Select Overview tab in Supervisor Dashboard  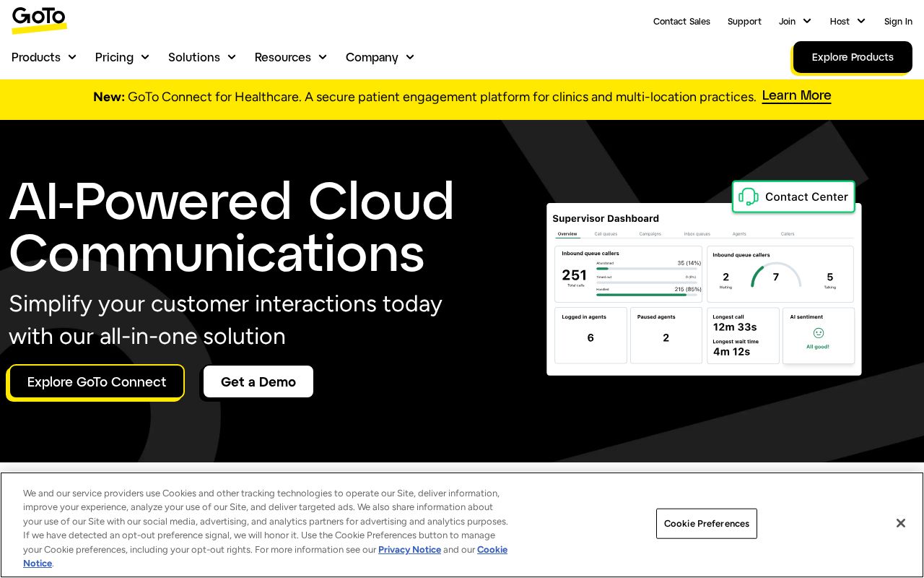567,234
